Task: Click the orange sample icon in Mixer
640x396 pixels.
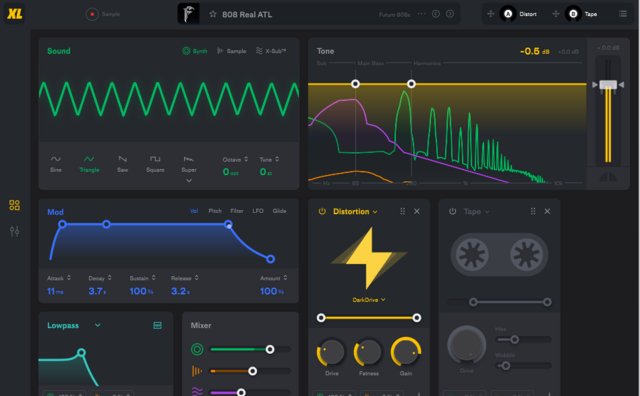Action: (197, 371)
